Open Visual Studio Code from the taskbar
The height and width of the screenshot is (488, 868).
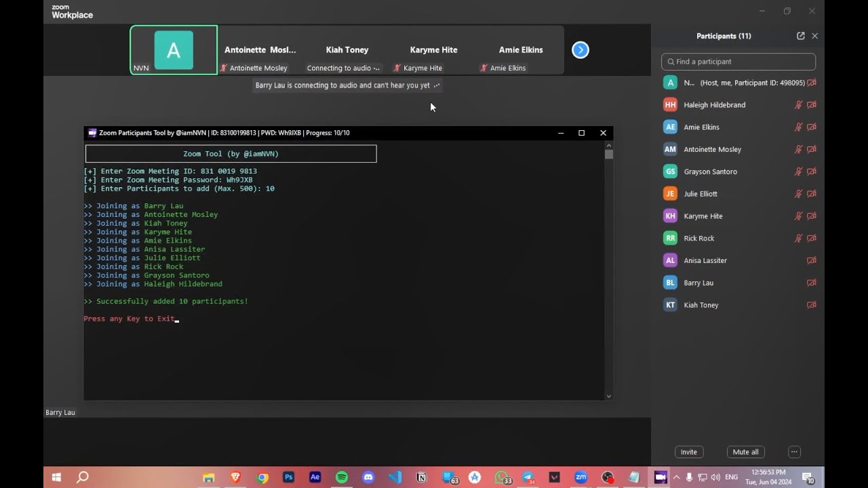coord(395,477)
